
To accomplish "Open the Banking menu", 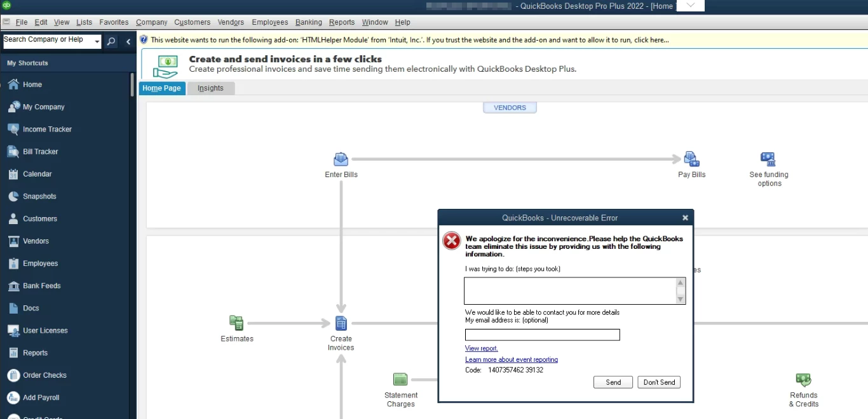I will tap(309, 22).
